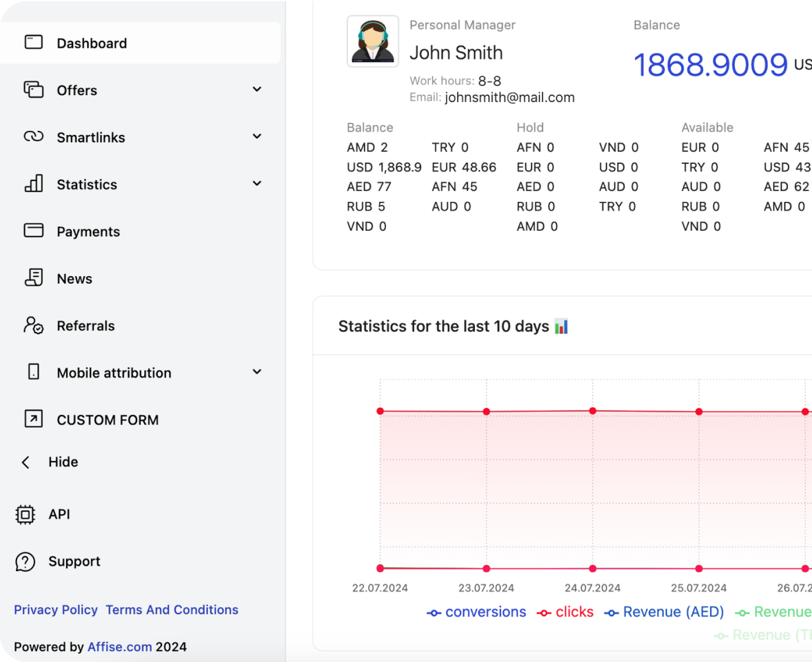Toggle clicks series in chart legend
The height and width of the screenshot is (662, 812).
point(565,612)
